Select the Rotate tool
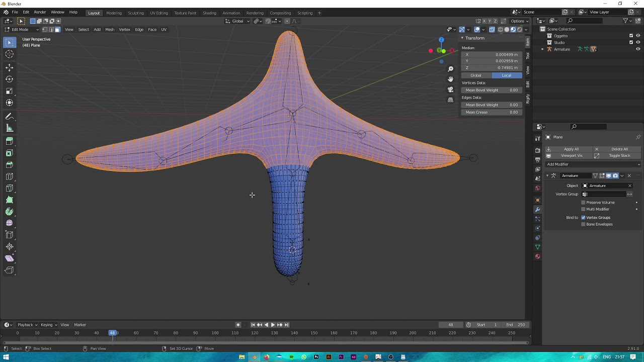This screenshot has width=644, height=362. click(x=9, y=79)
